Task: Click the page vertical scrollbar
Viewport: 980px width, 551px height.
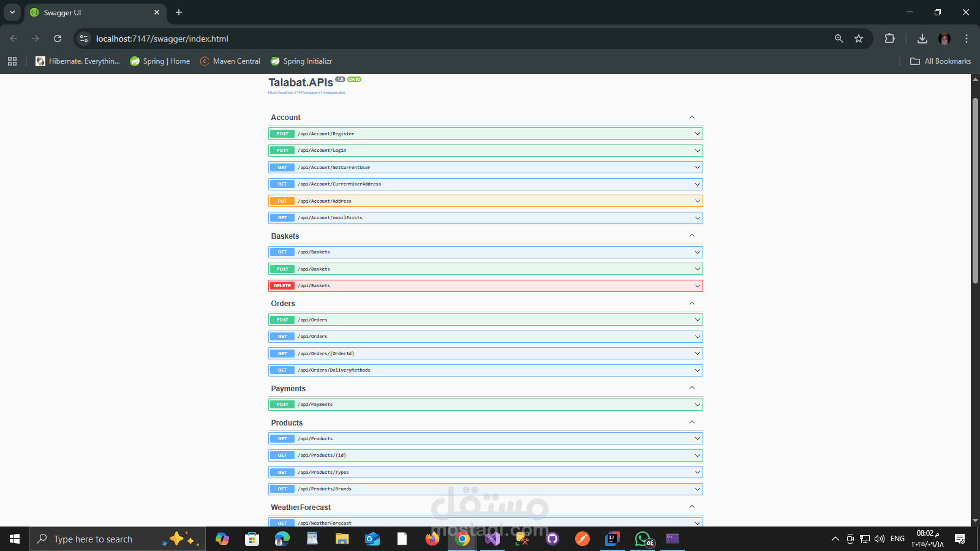Action: [x=975, y=190]
